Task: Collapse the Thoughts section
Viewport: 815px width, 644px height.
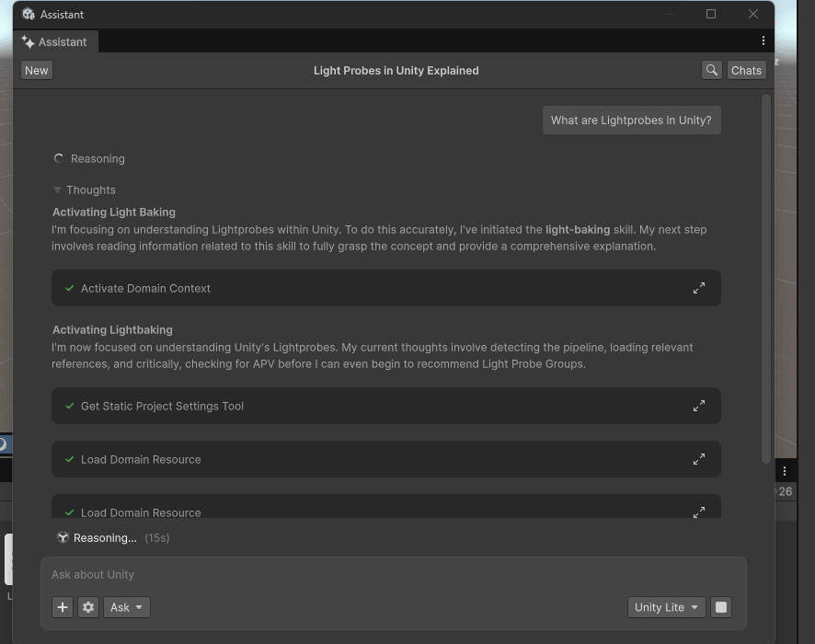Action: 57,190
